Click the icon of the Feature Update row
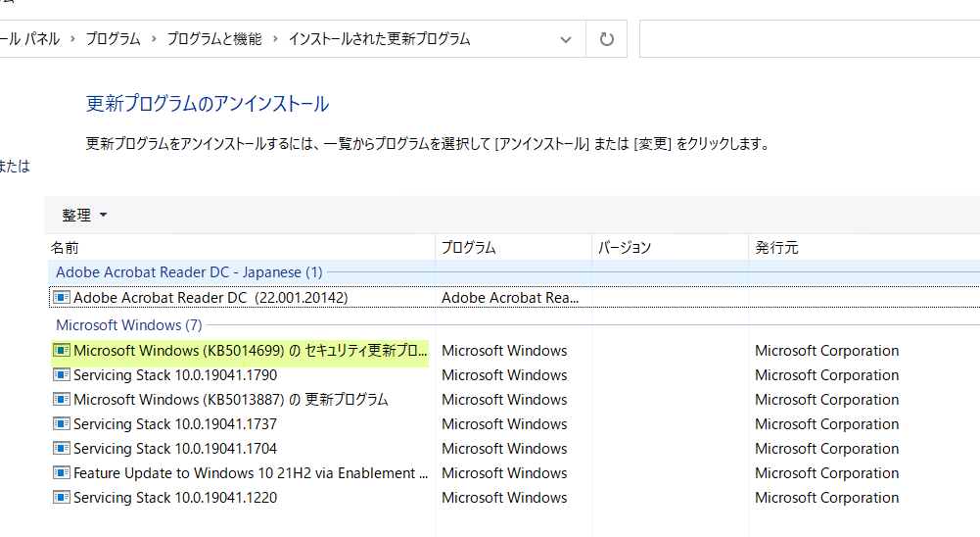 pyautogui.click(x=62, y=473)
